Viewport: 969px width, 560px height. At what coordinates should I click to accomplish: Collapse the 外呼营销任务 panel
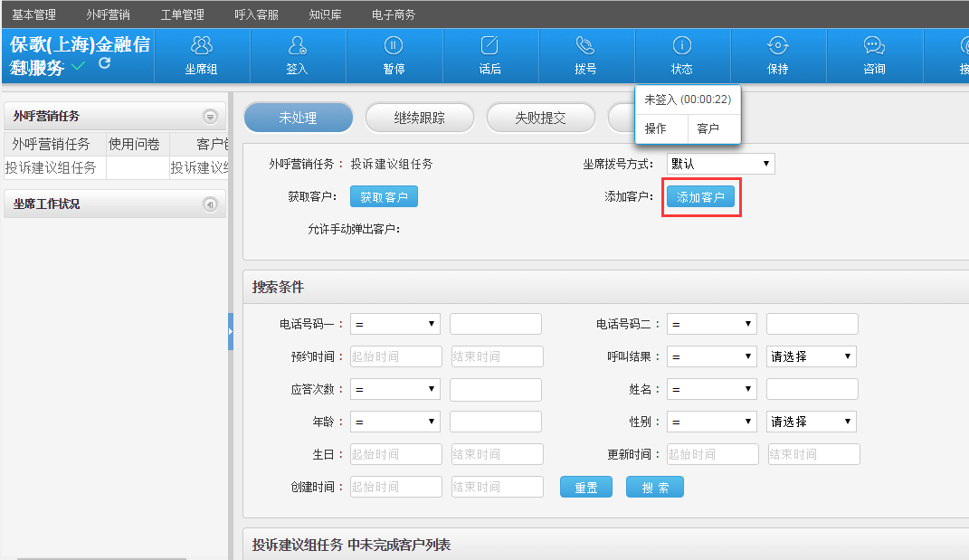(x=210, y=117)
